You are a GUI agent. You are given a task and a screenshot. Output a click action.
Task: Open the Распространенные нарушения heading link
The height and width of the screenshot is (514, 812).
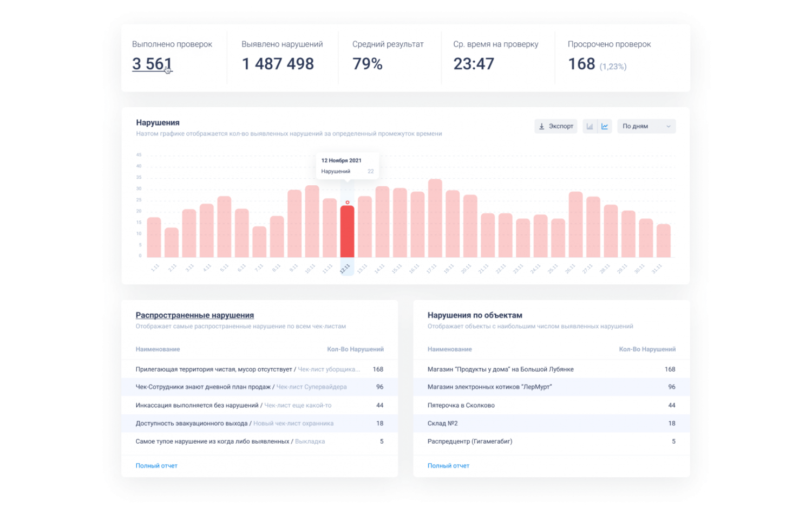(x=194, y=315)
